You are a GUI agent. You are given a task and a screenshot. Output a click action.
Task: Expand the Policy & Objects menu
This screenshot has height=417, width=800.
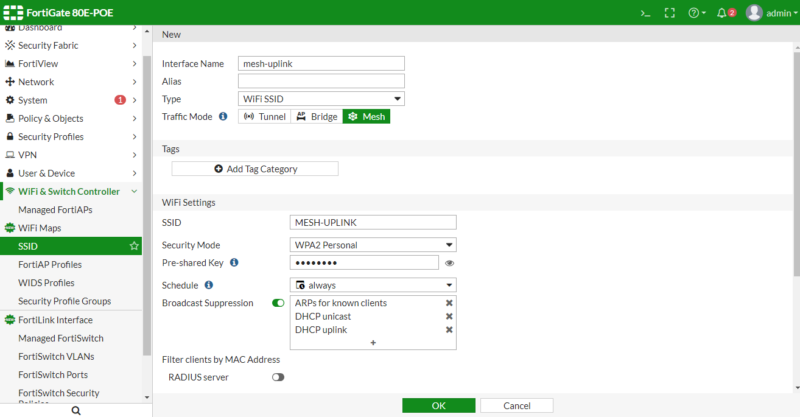click(x=70, y=118)
